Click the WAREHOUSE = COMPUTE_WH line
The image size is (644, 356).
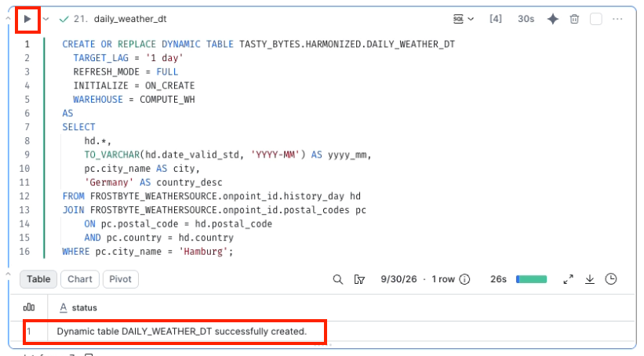(x=134, y=100)
